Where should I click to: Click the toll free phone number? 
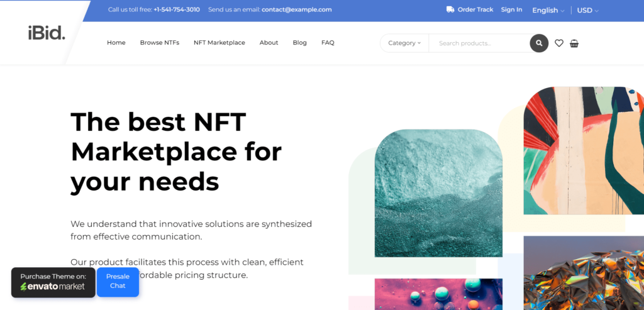tap(177, 9)
